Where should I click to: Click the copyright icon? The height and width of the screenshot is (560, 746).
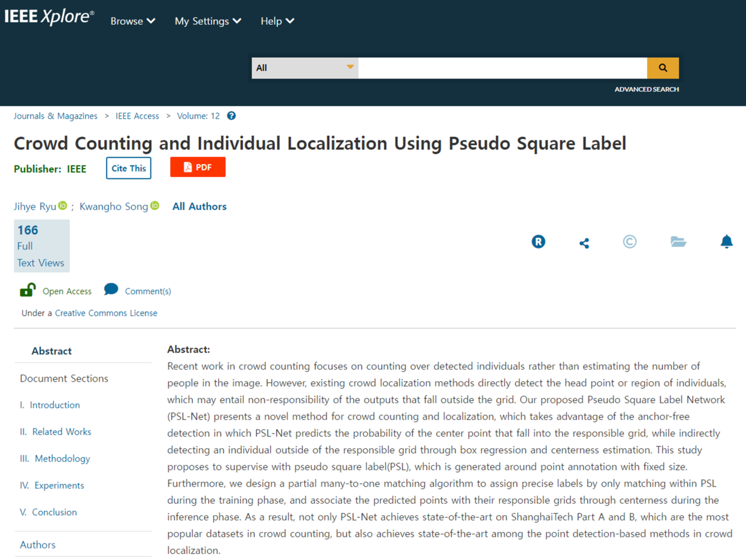click(x=629, y=242)
